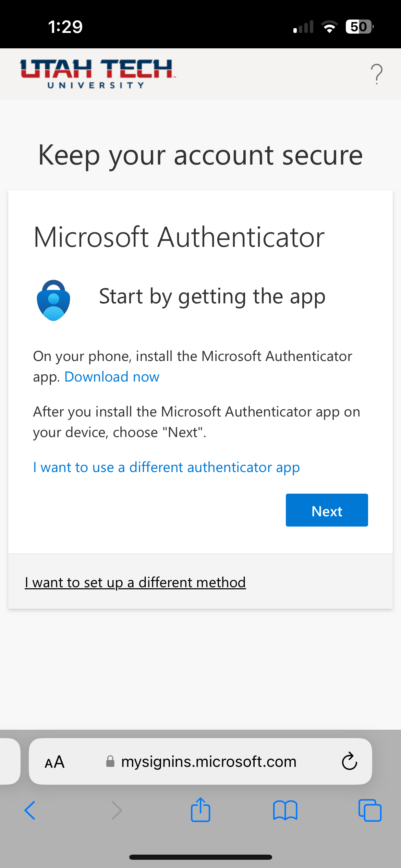The image size is (401, 868).
Task: Tap the home indicator bar
Action: tap(200, 856)
